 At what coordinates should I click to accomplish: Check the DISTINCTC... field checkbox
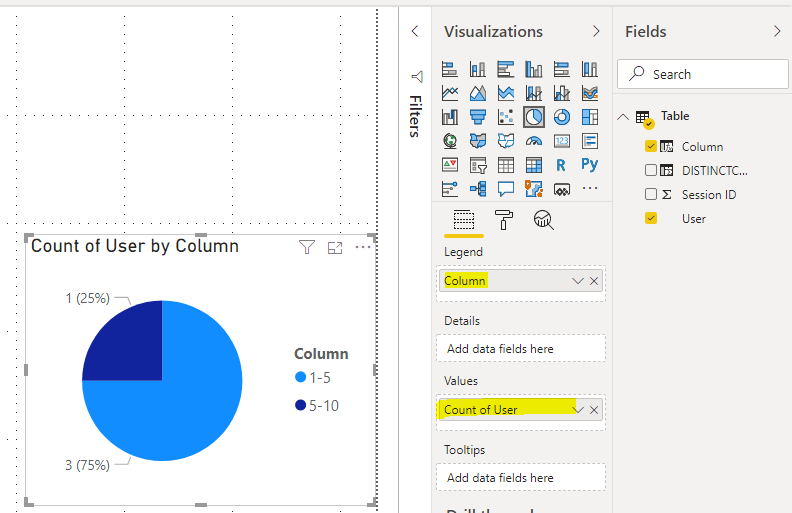click(651, 170)
